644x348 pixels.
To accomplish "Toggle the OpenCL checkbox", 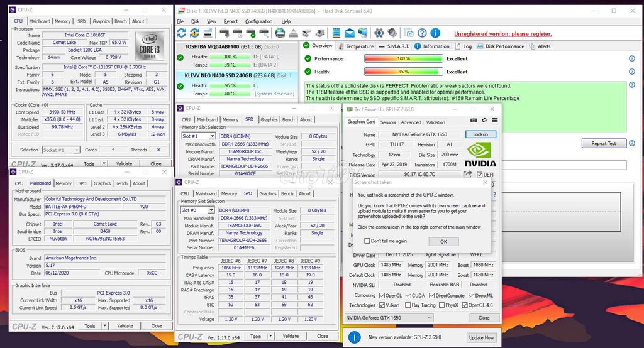I will pyautogui.click(x=382, y=295).
